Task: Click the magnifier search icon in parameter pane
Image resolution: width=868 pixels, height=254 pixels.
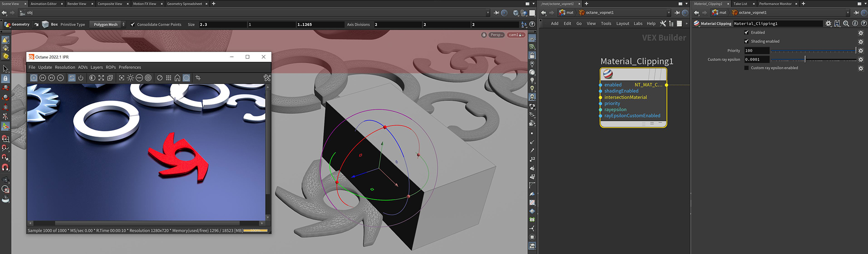Action: pos(846,24)
